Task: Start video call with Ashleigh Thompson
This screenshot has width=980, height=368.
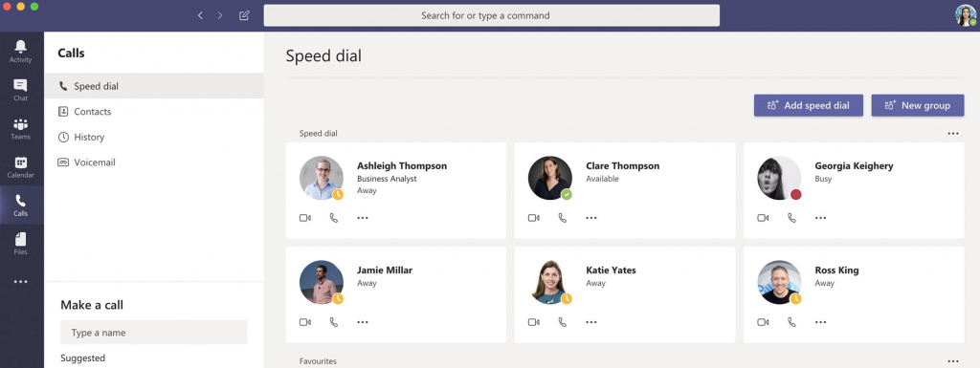Action: click(x=305, y=218)
